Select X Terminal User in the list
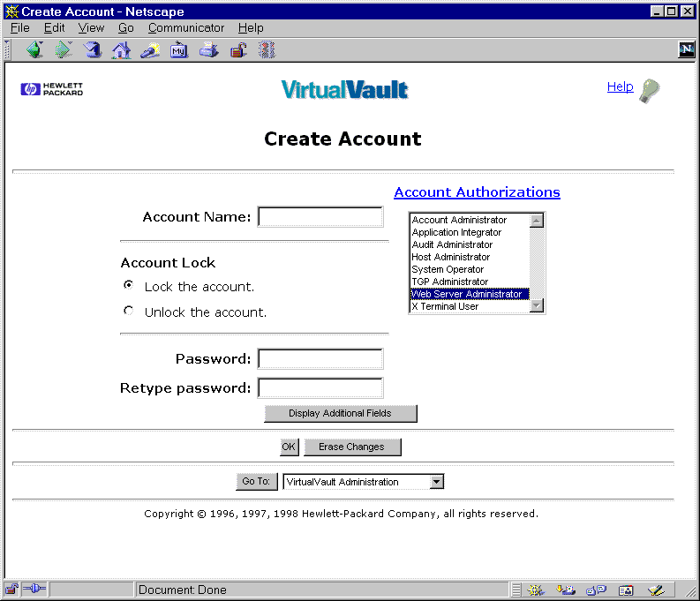The width and height of the screenshot is (700, 601). coord(470,306)
